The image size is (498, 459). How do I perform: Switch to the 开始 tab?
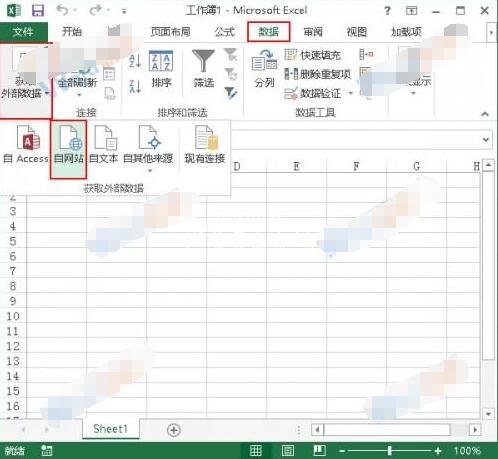pyautogui.click(x=72, y=32)
